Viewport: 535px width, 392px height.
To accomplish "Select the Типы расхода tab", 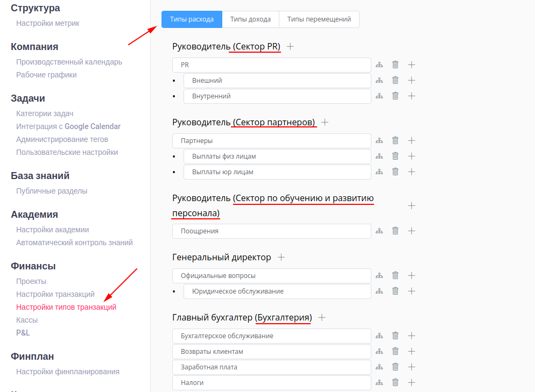I will click(x=192, y=19).
